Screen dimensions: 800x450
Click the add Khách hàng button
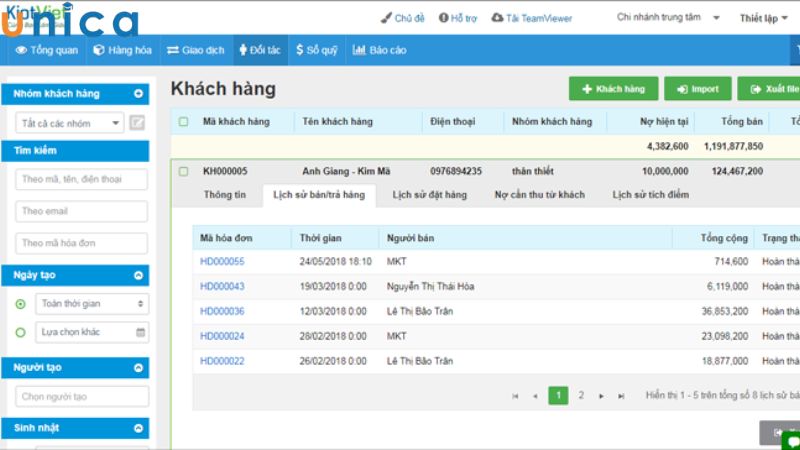613,89
